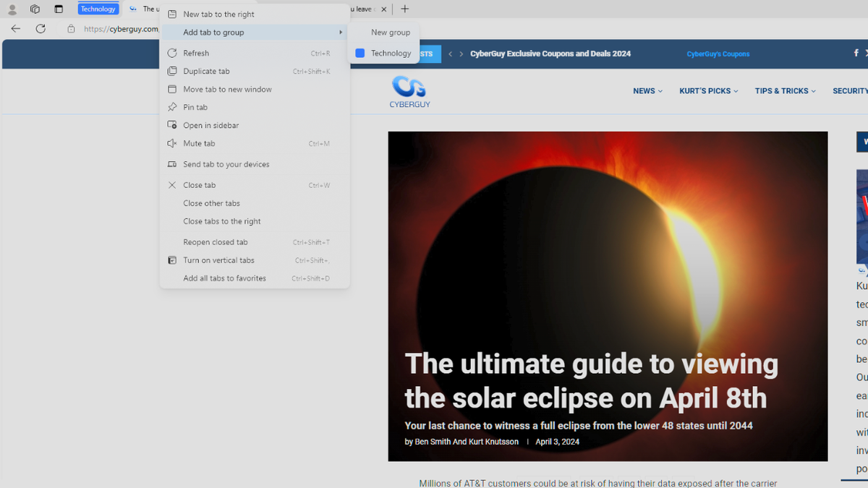
Task: Click the CyberGuy logo
Action: point(409,91)
